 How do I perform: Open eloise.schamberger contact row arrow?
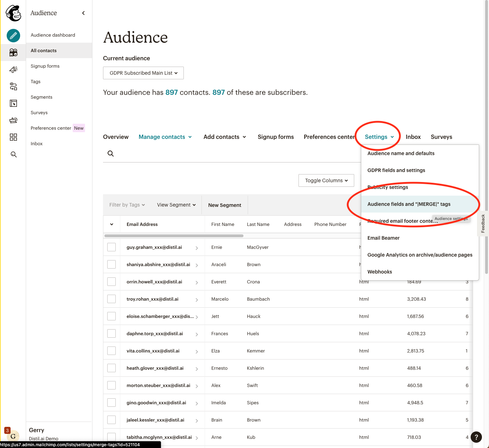(x=197, y=317)
